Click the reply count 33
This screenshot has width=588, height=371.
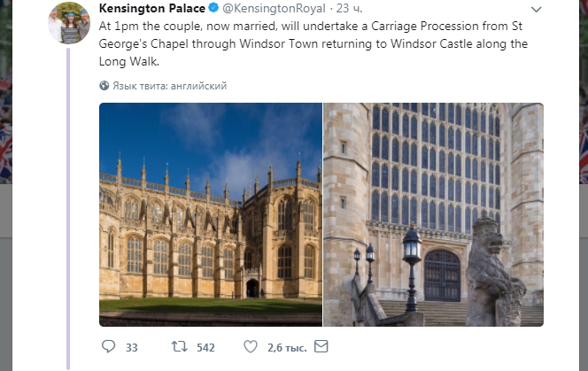pos(131,348)
